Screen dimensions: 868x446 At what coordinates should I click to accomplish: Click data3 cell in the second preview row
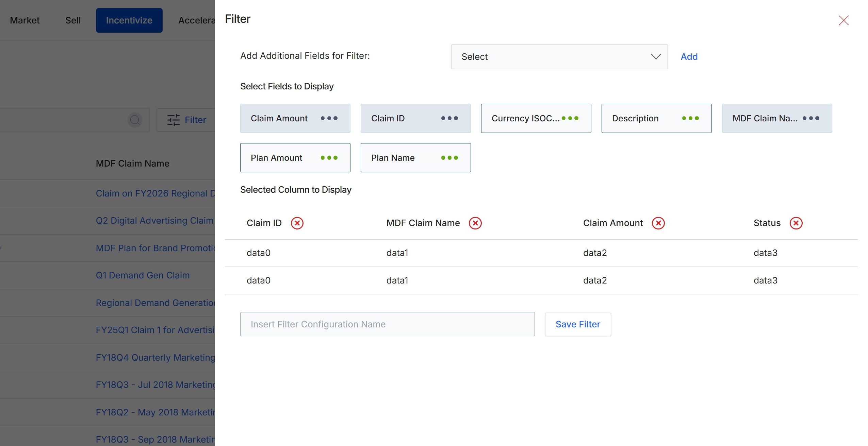point(765,280)
